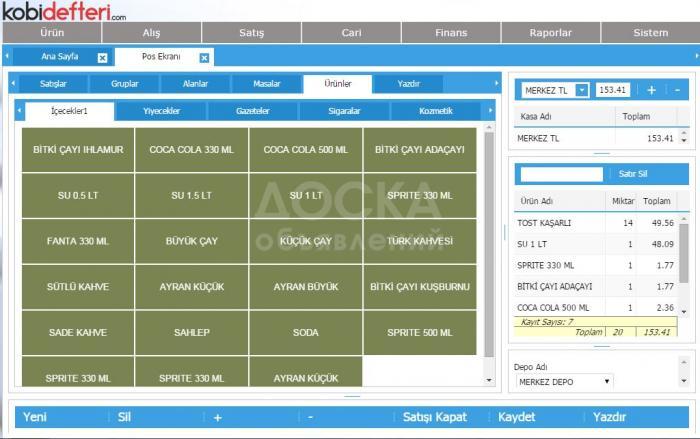Switch to the Yiyecekler category tab
This screenshot has height=439, width=700.
tap(162, 111)
